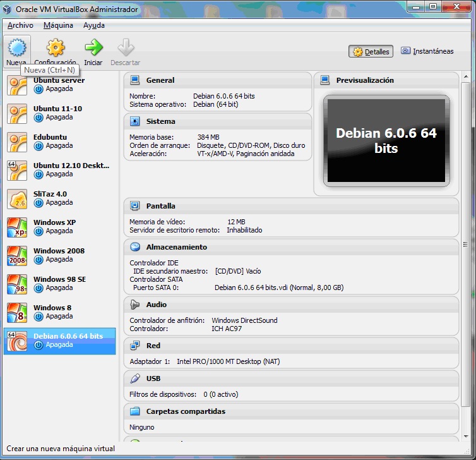
Task: Open the Red section title link
Action: pos(153,346)
